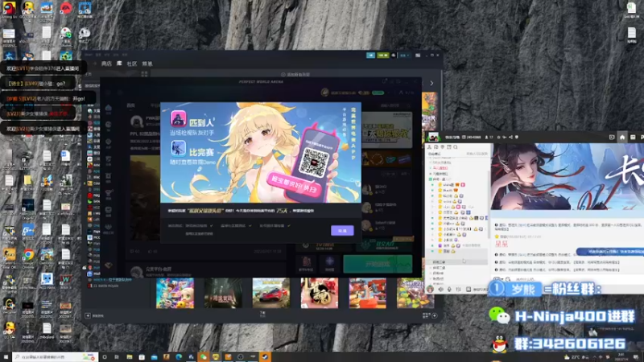Click the video icon left of YY home icon
The image size is (644, 362).
pos(612,137)
